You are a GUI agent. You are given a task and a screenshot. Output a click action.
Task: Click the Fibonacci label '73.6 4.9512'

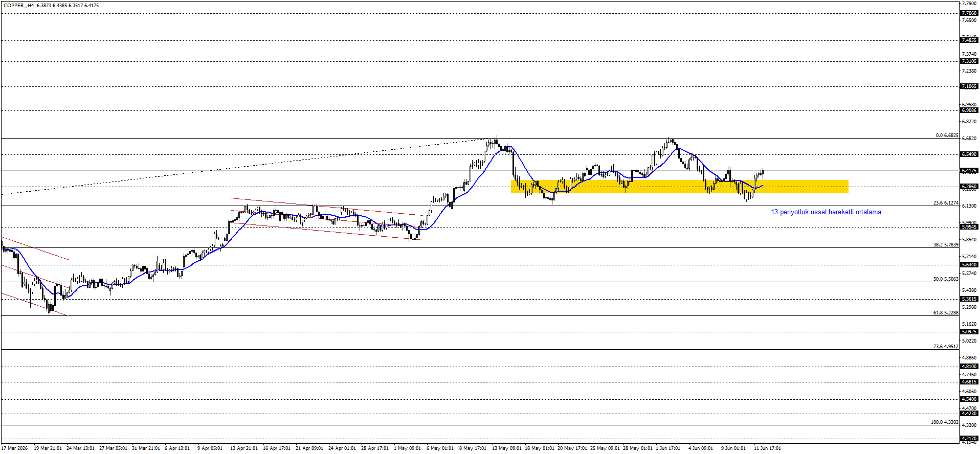pyautogui.click(x=946, y=347)
